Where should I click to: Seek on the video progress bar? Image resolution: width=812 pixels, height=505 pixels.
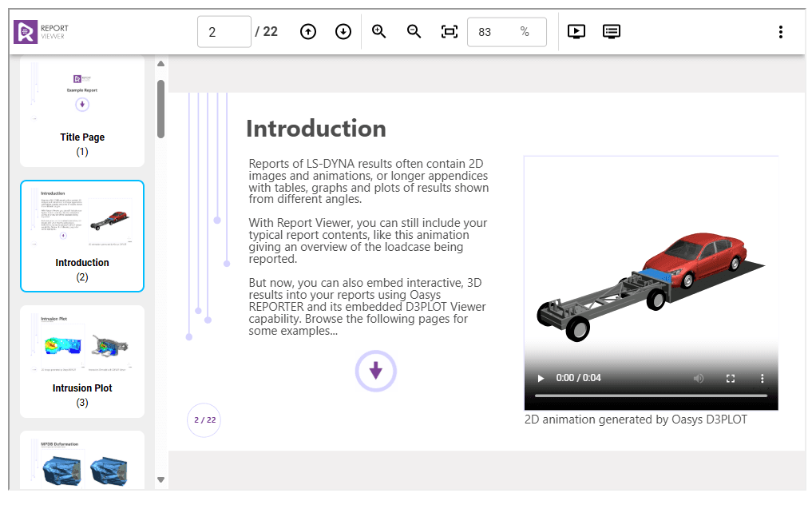pos(650,396)
